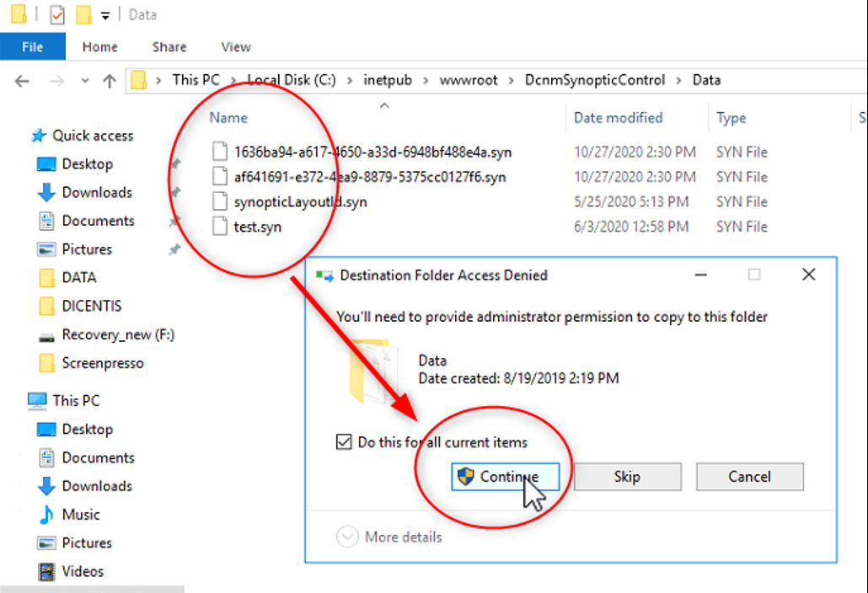Select inetpub in the address path
The height and width of the screenshot is (593, 868).
[388, 80]
